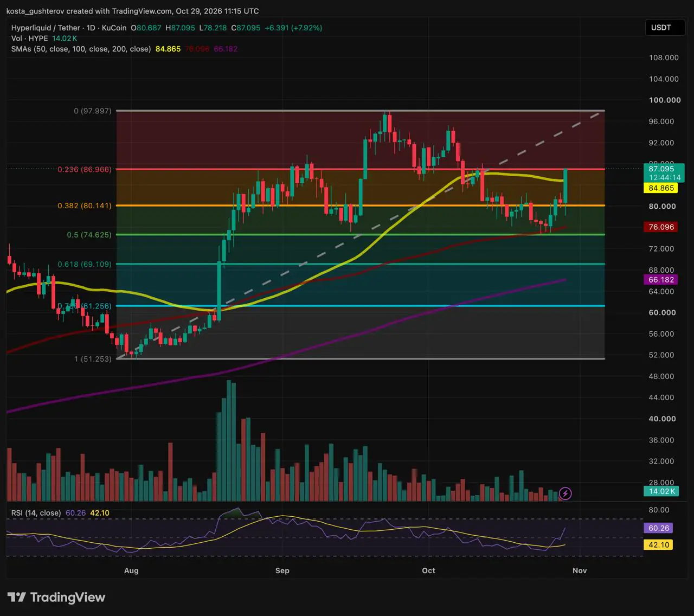Click the 0 (97.997) Fibonacci label

pos(93,111)
